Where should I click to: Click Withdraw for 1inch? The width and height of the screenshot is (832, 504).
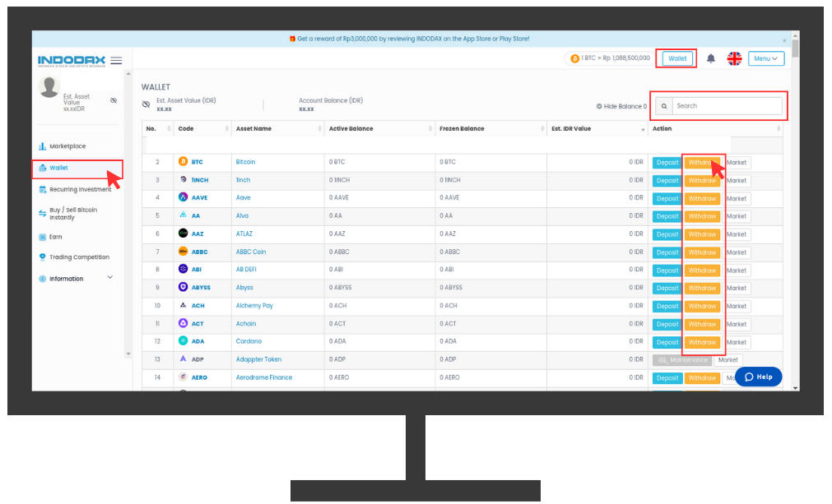coord(702,181)
